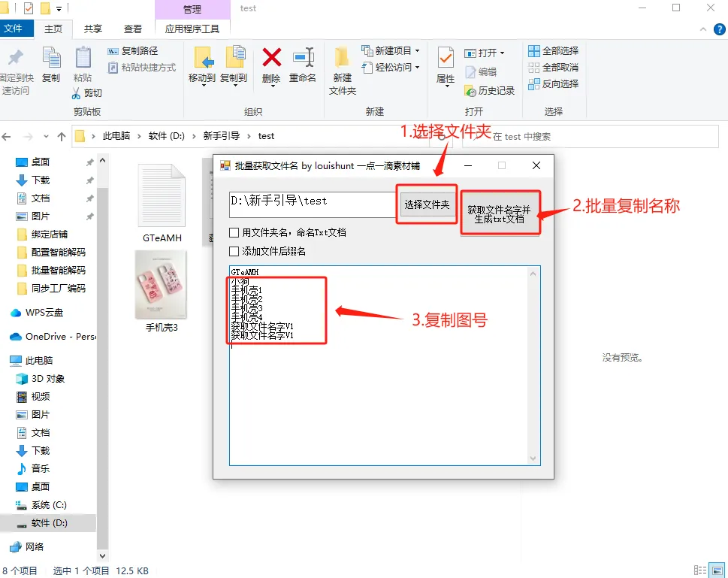The height and width of the screenshot is (578, 728).
Task: Select 视频 in the navigation pane
Action: [41, 397]
